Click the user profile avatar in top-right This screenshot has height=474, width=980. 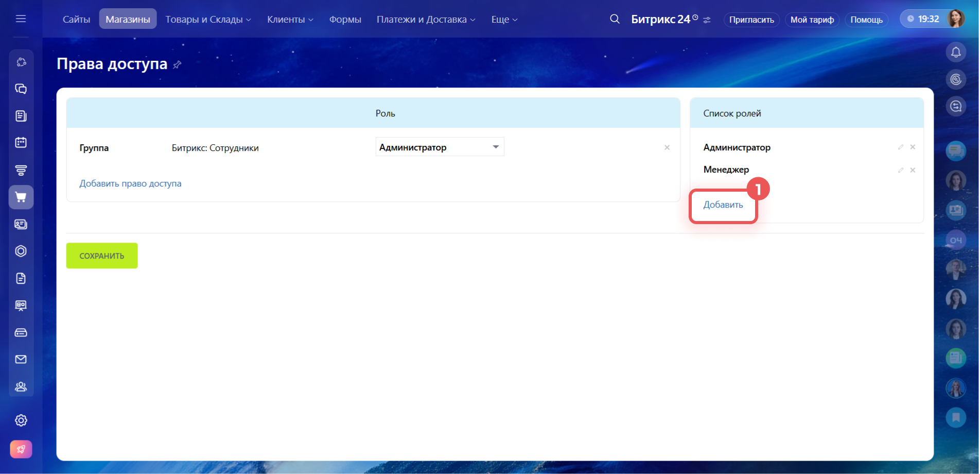956,19
